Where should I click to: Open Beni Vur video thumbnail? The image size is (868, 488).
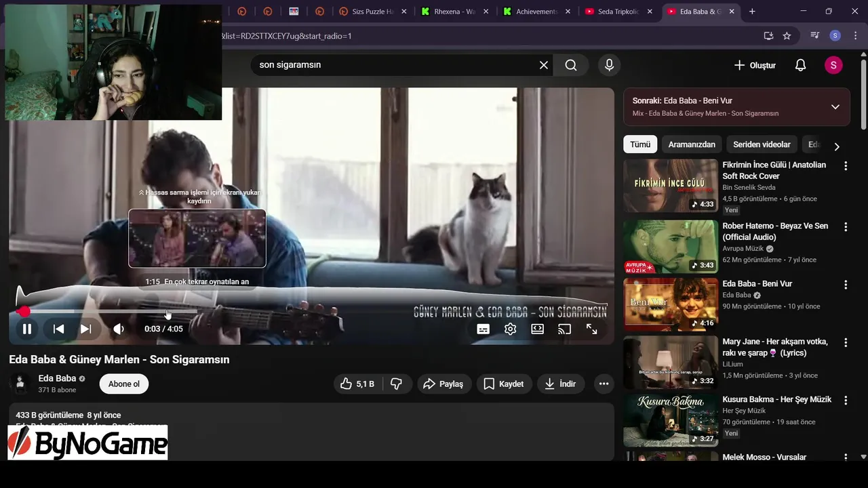coord(670,304)
